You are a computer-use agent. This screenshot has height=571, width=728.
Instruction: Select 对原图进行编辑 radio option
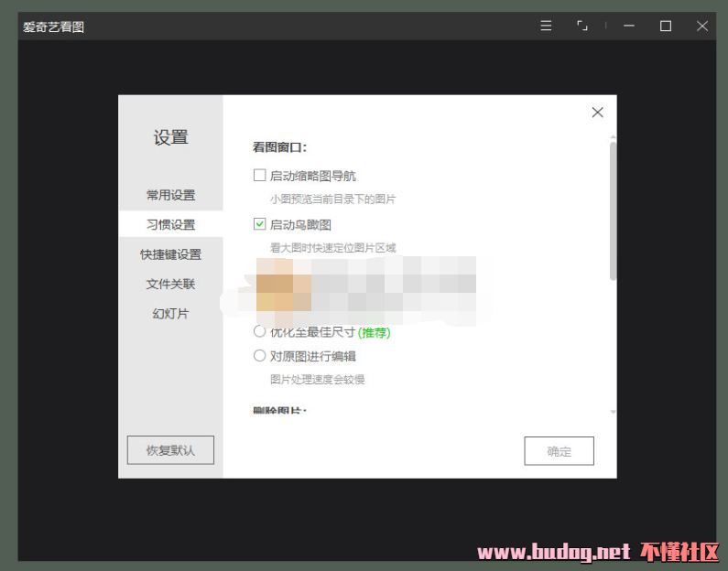coord(259,356)
